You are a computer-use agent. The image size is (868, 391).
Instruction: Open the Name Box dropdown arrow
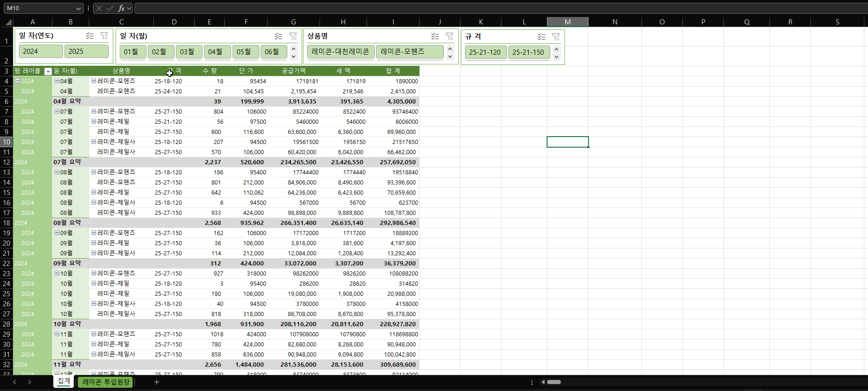tap(78, 8)
